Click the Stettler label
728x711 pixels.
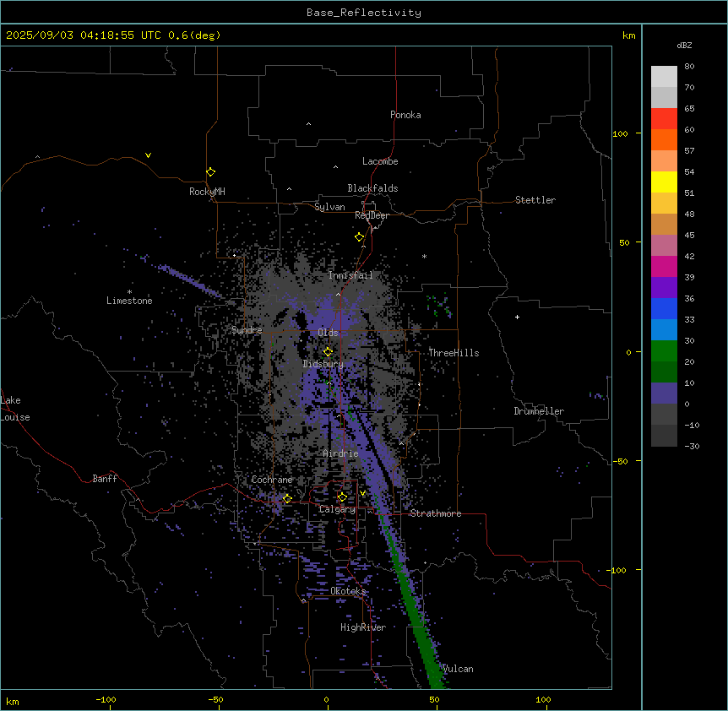point(535,200)
